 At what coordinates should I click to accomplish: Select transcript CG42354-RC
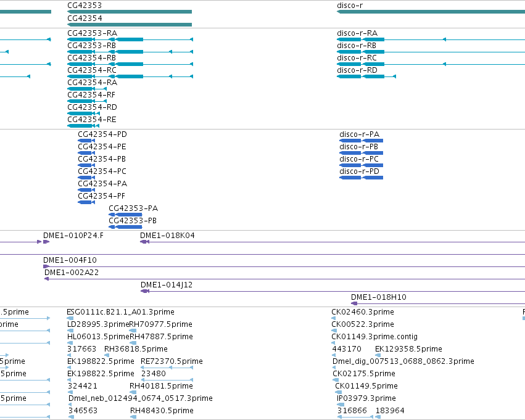point(130,76)
